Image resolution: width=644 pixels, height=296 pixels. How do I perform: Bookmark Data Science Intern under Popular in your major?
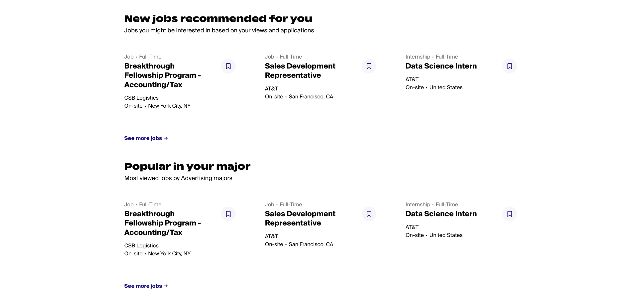(510, 214)
